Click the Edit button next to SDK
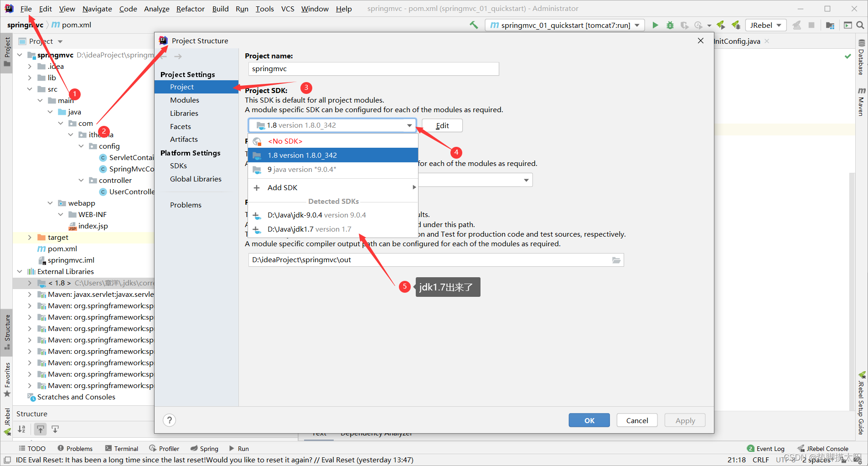Viewport: 868px width, 466px height. 442,125
